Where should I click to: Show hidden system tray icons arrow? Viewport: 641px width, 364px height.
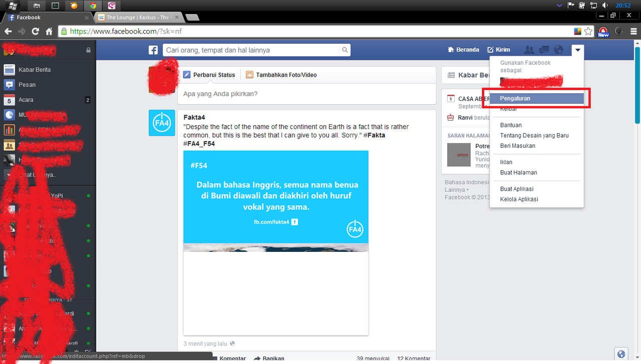click(x=559, y=5)
